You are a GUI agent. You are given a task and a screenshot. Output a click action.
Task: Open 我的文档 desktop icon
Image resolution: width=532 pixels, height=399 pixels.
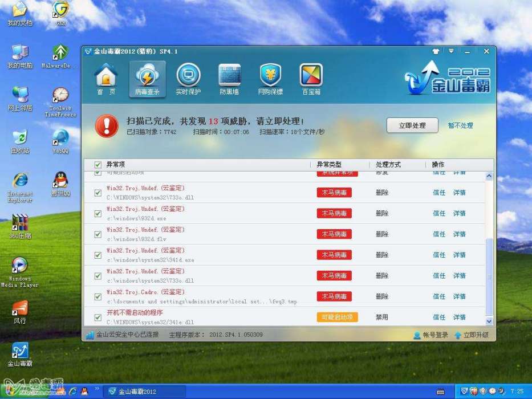[20, 14]
